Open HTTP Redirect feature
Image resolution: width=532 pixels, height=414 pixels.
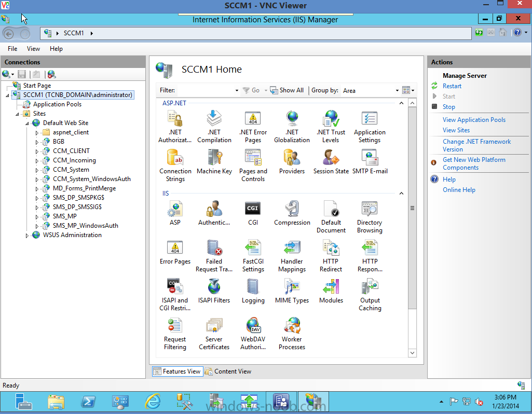tap(331, 256)
